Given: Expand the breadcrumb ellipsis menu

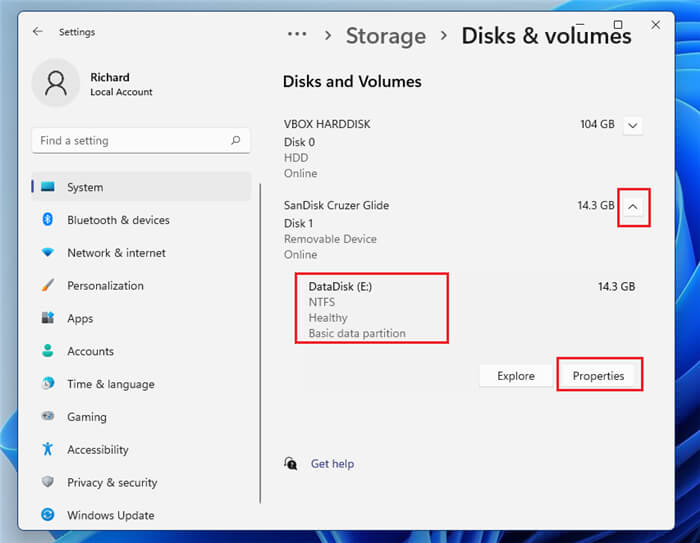Looking at the screenshot, I should 297,34.
